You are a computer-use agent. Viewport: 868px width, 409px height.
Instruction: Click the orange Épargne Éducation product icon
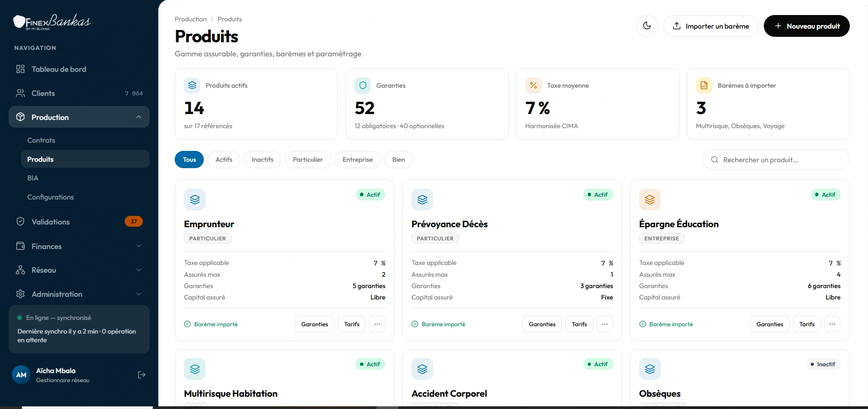pyautogui.click(x=650, y=200)
